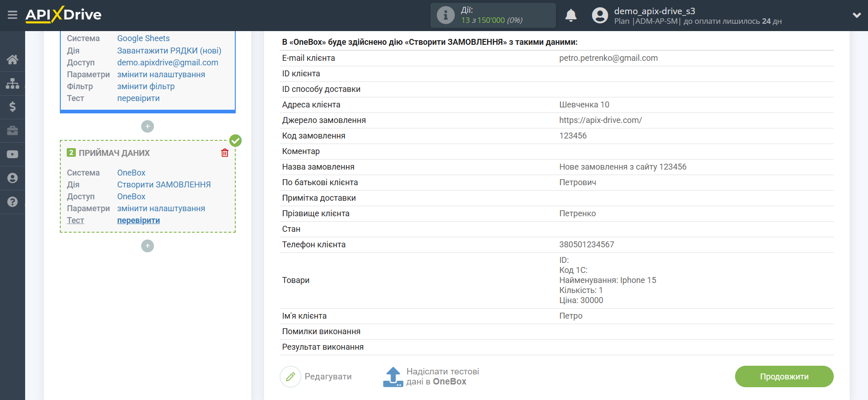Image resolution: width=868 pixels, height=400 pixels.
Task: Click перевірити in the source block
Action: 138,98
